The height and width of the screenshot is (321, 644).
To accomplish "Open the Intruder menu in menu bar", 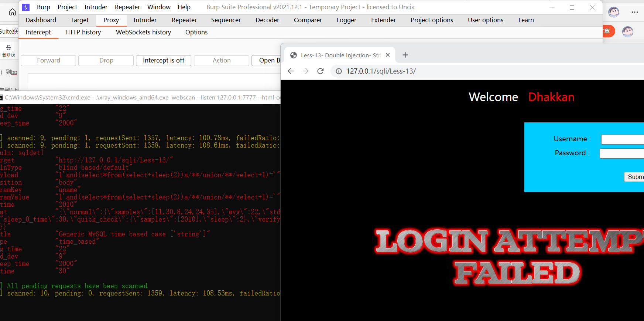I will click(x=96, y=7).
